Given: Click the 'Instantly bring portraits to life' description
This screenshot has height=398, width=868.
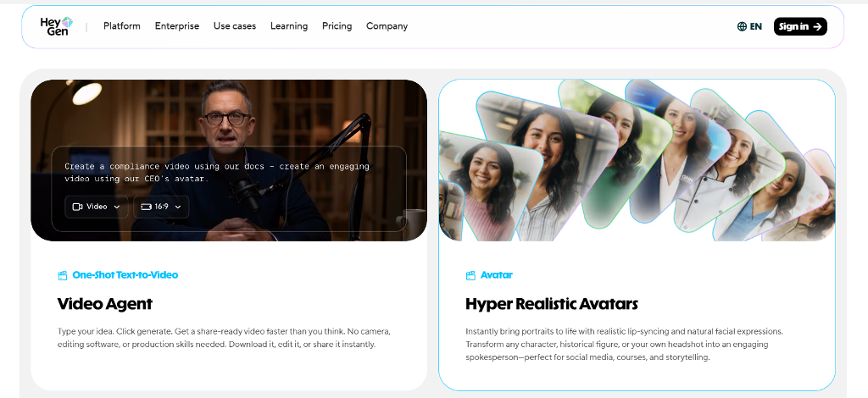Looking at the screenshot, I should pos(625,345).
